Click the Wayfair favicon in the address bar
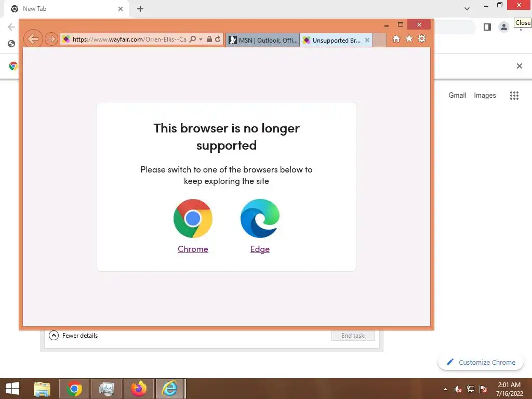532x399 pixels. click(66, 39)
